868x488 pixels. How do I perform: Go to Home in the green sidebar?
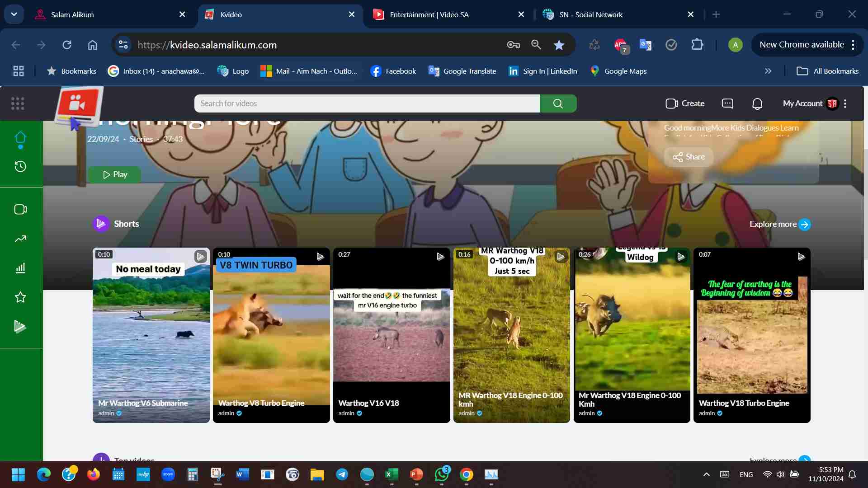pyautogui.click(x=20, y=137)
